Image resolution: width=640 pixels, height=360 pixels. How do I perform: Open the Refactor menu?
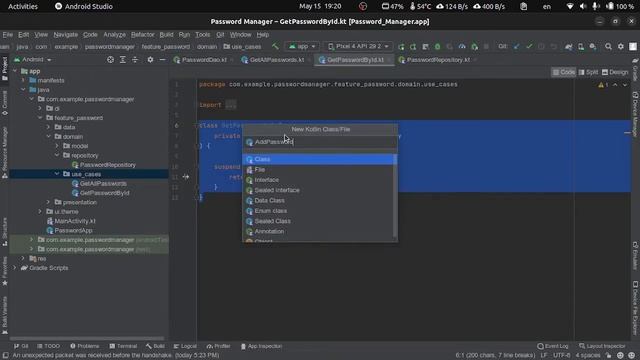click(x=142, y=35)
